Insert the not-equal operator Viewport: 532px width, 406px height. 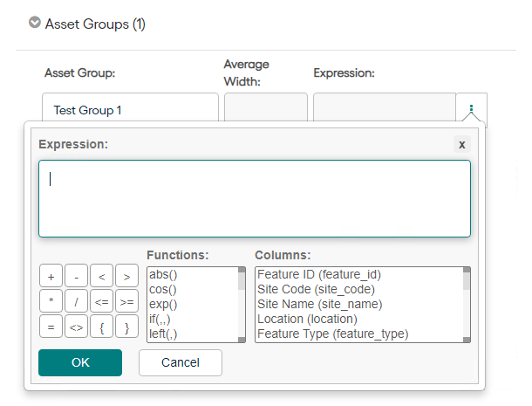(76, 328)
